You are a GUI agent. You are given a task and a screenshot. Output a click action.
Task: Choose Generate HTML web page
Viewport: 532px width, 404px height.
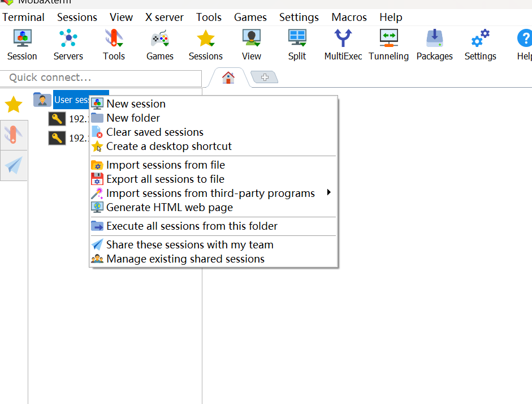coord(213,208)
